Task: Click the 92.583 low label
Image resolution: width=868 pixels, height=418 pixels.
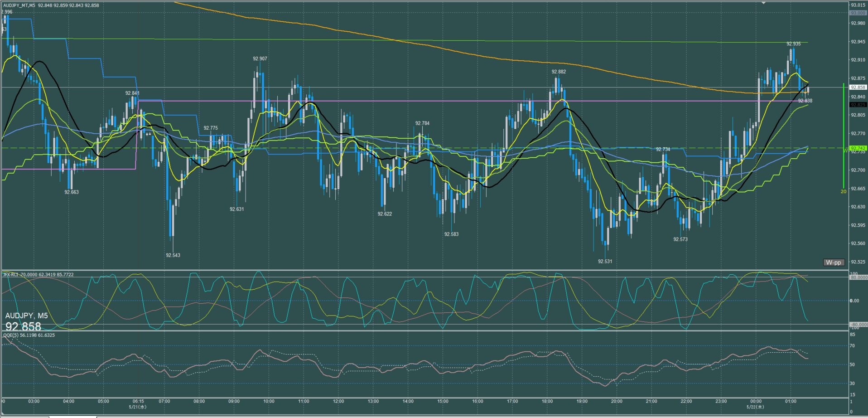Action: (451, 234)
